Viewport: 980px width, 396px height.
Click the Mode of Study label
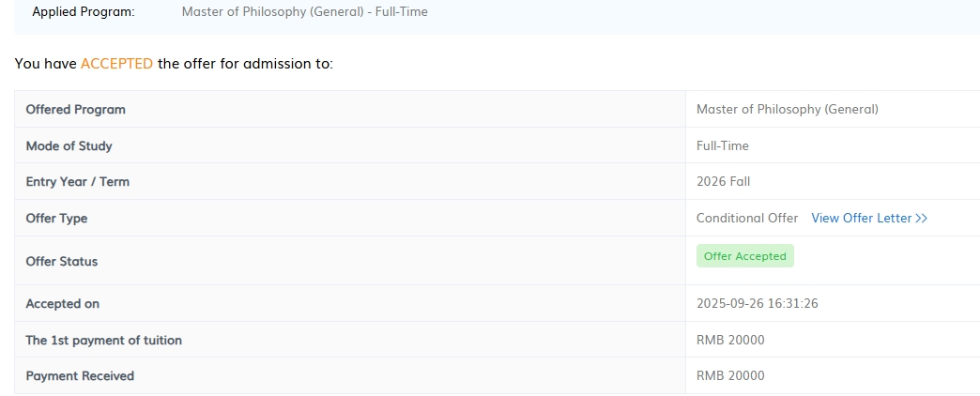coord(69,145)
